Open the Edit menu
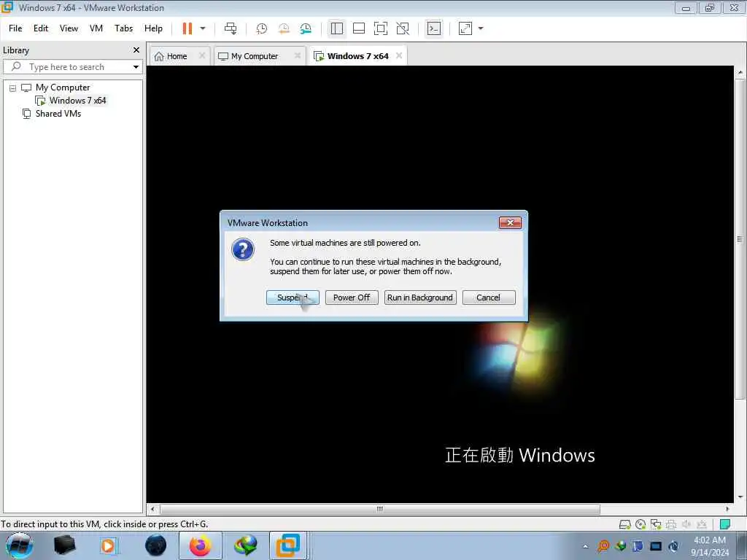This screenshot has width=747, height=560. [41, 28]
